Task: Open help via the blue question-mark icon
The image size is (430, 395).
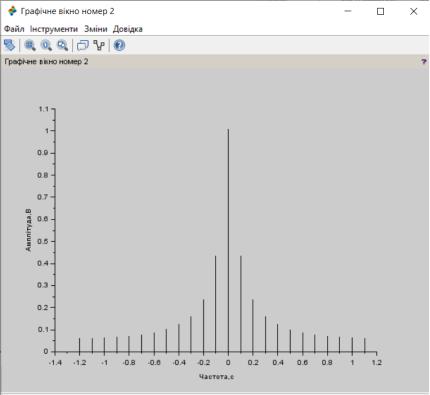Action: tap(119, 45)
